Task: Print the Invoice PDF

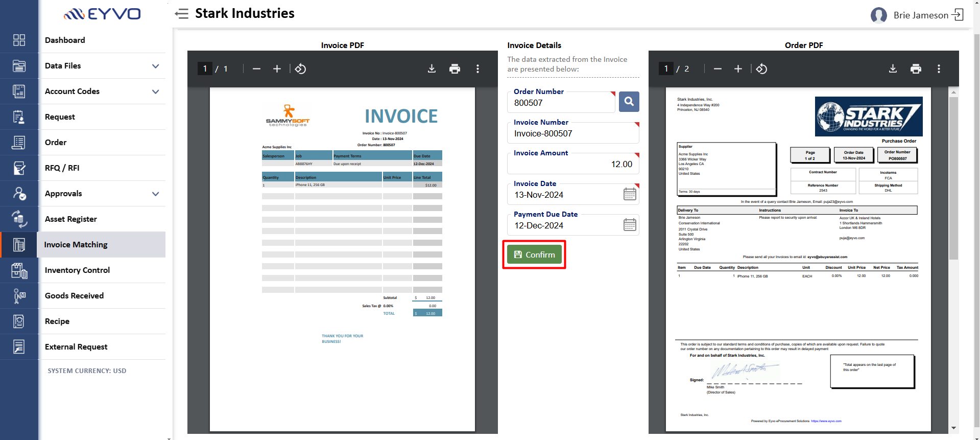Action: [455, 69]
